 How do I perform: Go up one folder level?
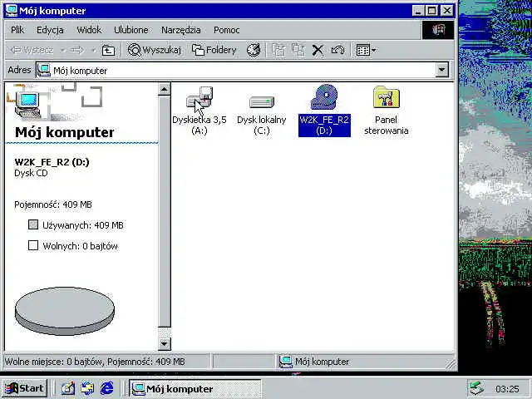point(108,50)
